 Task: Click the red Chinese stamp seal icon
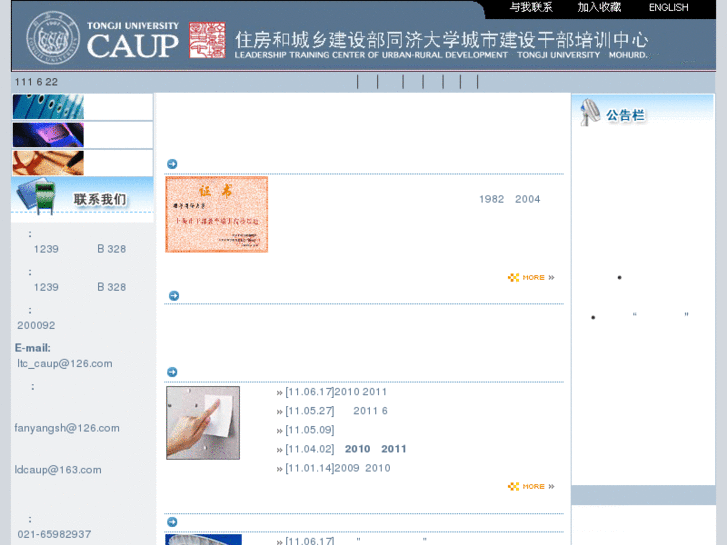tap(207, 40)
